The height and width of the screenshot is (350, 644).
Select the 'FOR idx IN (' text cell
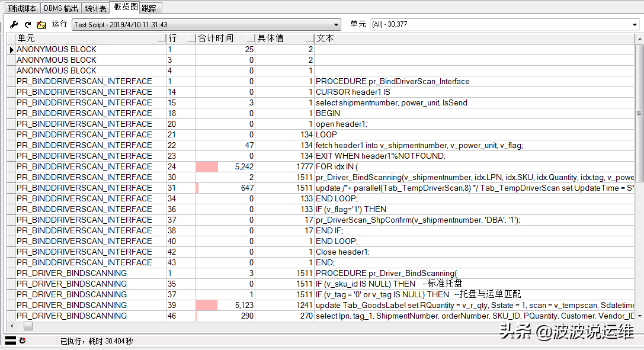475,166
